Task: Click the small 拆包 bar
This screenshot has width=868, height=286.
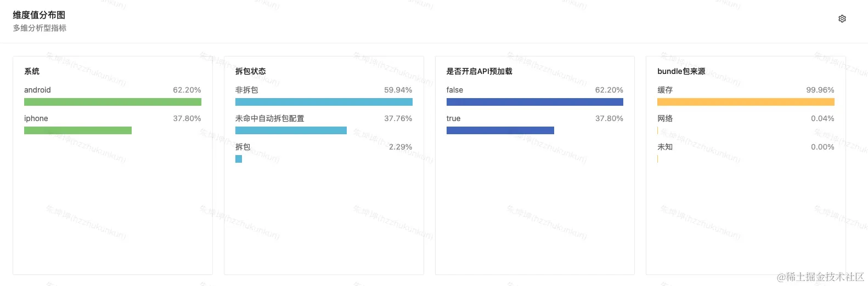Action: click(x=239, y=159)
